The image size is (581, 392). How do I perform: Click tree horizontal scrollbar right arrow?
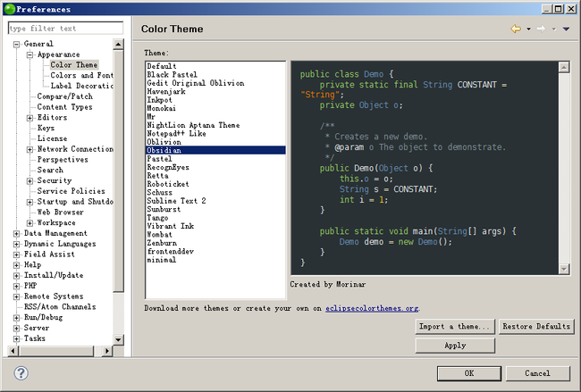(107, 351)
